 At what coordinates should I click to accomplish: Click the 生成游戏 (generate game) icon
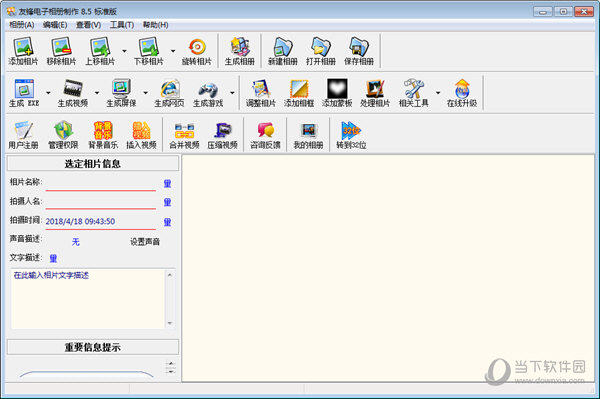(x=208, y=93)
